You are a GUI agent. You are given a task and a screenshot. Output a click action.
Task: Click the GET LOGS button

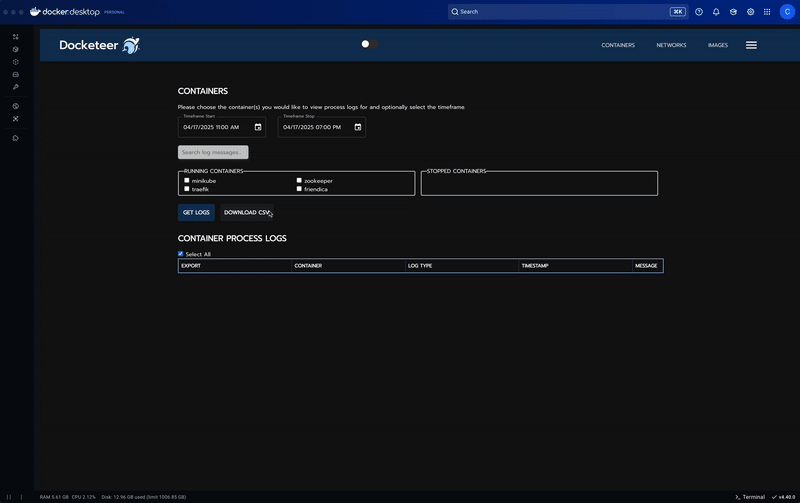[x=196, y=212]
